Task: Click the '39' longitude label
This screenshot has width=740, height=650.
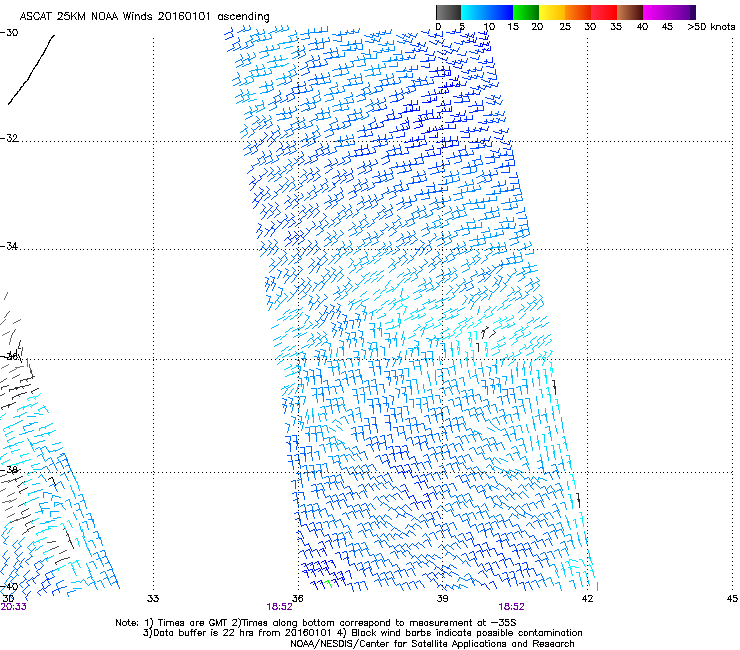Action: [x=442, y=599]
